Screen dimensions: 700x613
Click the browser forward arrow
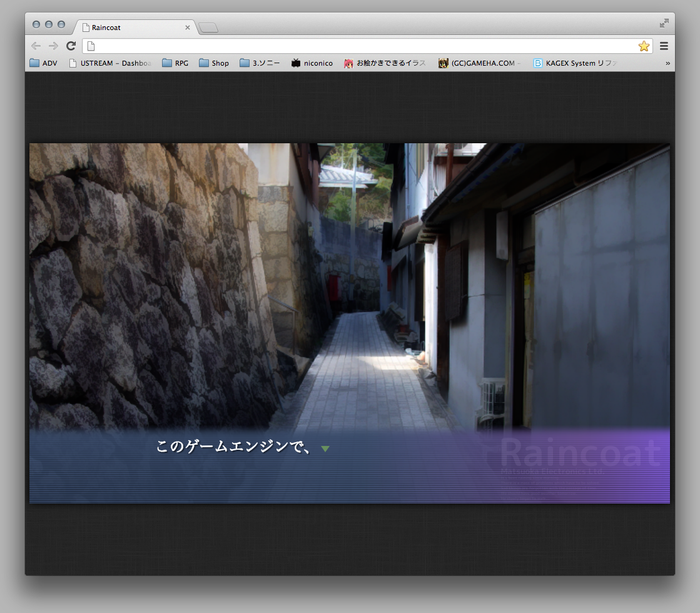[x=53, y=46]
